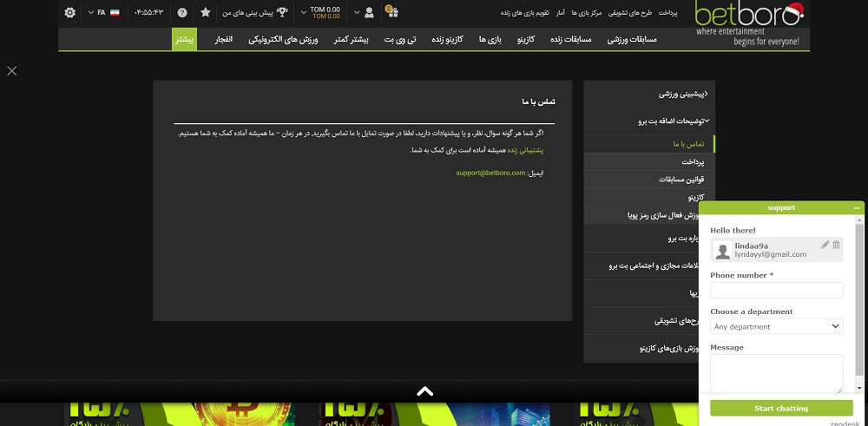
Task: Select the 'کازینو زنده' nav tab
Action: pyautogui.click(x=447, y=39)
